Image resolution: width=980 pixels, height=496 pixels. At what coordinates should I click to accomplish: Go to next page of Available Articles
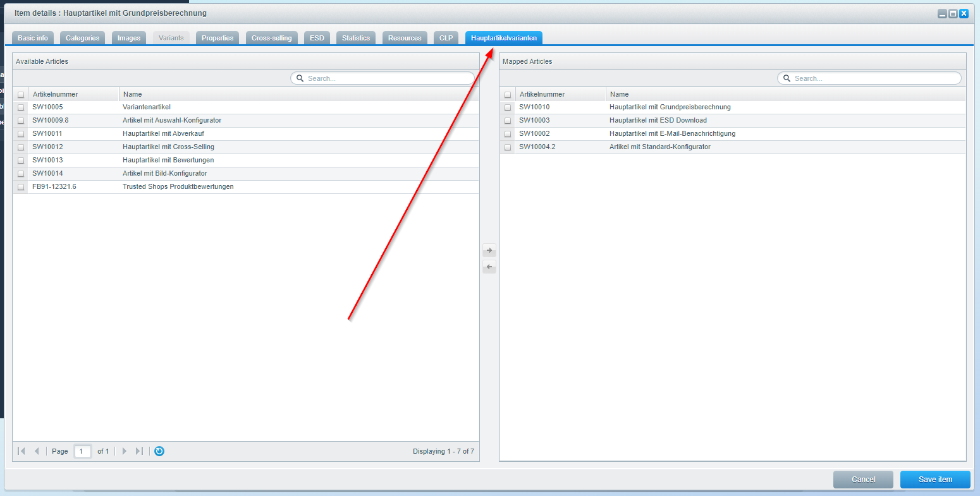[x=125, y=451]
